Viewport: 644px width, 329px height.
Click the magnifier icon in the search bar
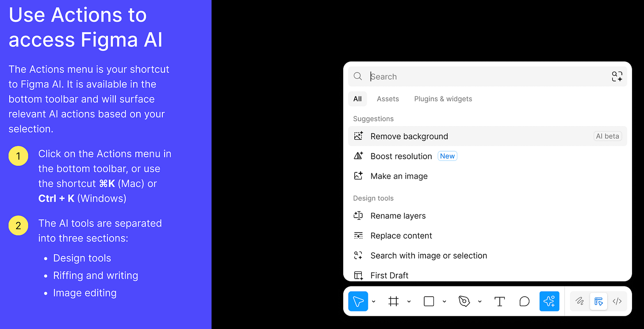click(358, 77)
